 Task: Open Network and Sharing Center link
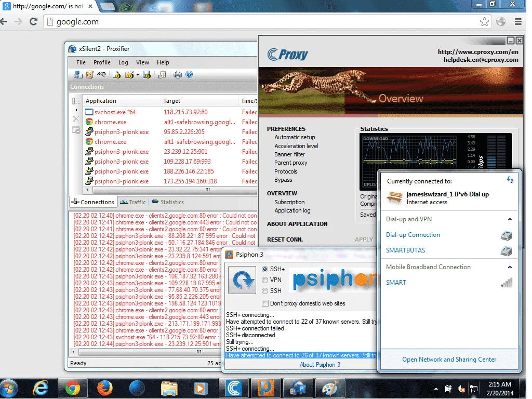(449, 360)
